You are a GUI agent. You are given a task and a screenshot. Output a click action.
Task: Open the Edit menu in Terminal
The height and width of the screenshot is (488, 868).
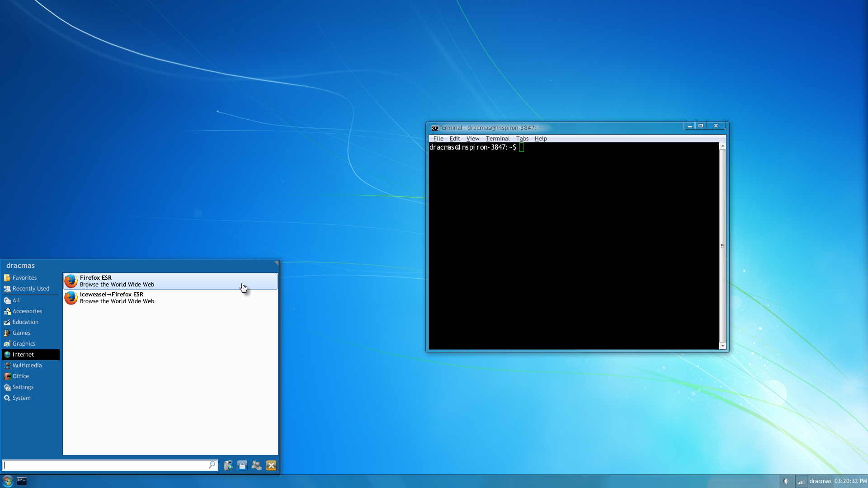point(455,139)
